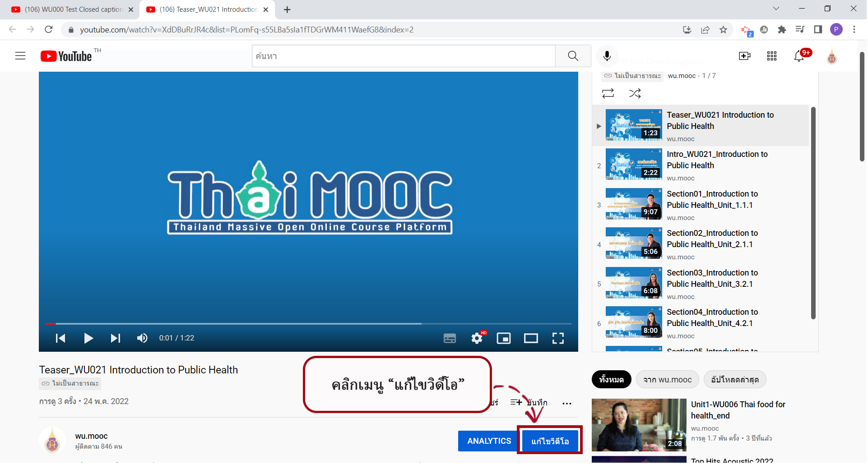Open the translate extension icon with badge
Image resolution: width=868 pixels, height=469 pixels.
coord(747,31)
